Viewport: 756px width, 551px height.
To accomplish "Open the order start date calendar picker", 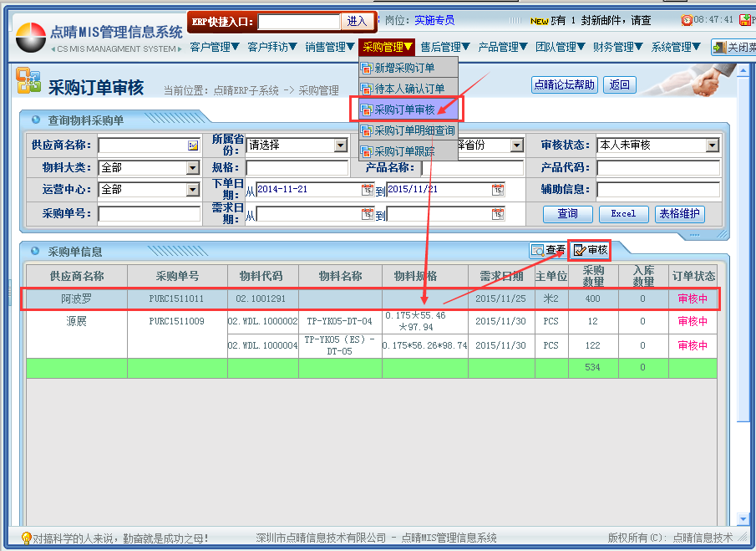I will click(368, 190).
